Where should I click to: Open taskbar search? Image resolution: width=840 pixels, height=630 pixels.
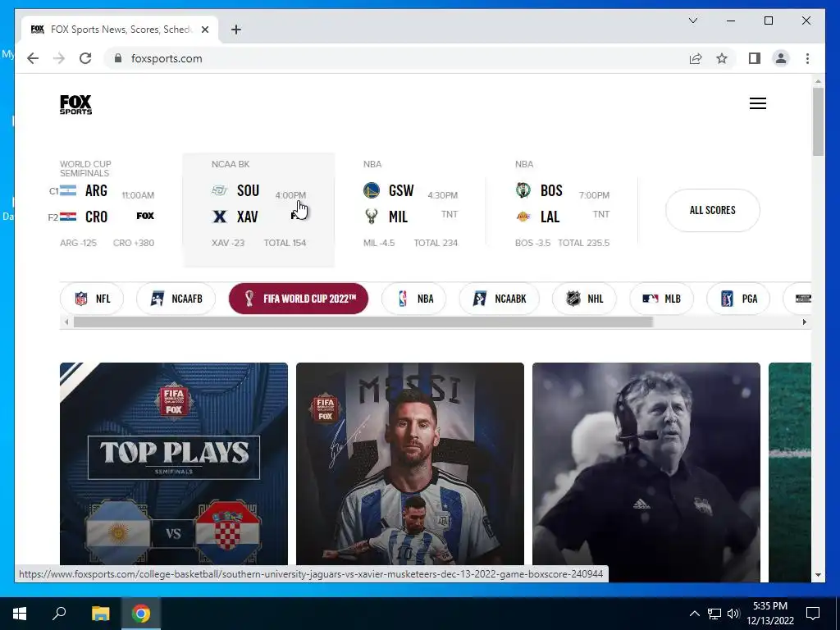59,614
